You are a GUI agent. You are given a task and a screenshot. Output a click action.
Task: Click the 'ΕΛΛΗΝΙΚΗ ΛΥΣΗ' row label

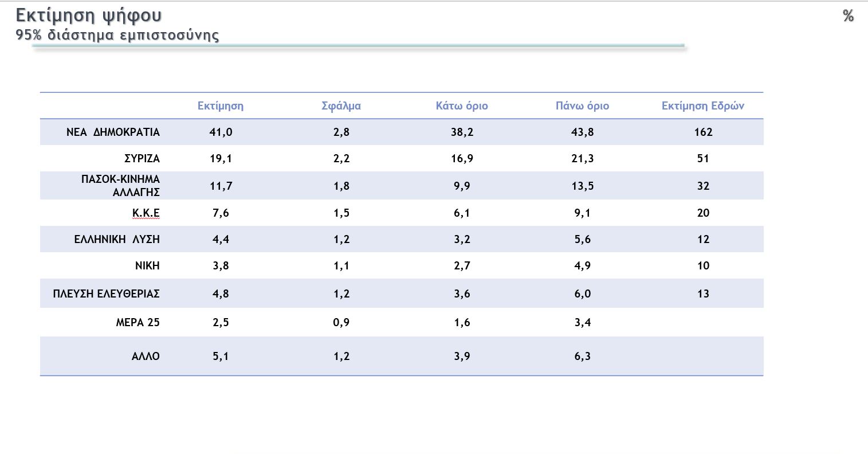(117, 240)
